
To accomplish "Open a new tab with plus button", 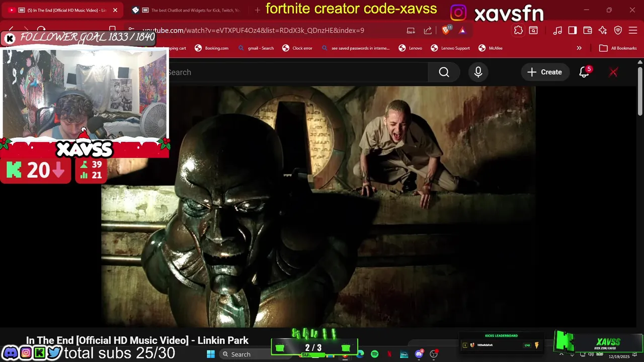I will [258, 10].
